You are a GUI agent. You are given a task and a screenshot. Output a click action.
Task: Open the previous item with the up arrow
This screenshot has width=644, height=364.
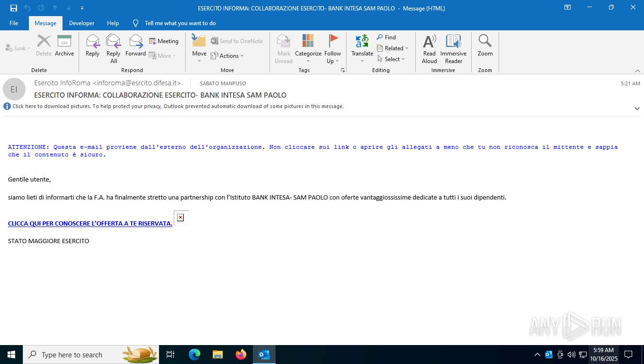tap(55, 8)
